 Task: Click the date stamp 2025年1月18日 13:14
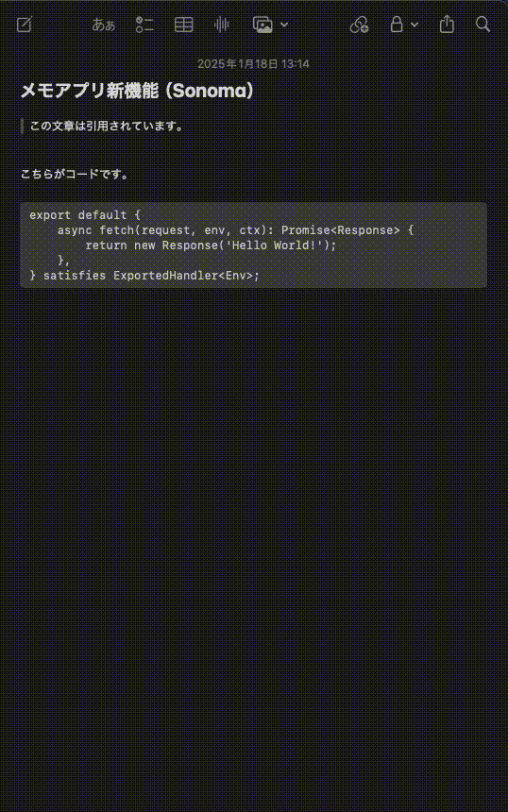(253, 63)
